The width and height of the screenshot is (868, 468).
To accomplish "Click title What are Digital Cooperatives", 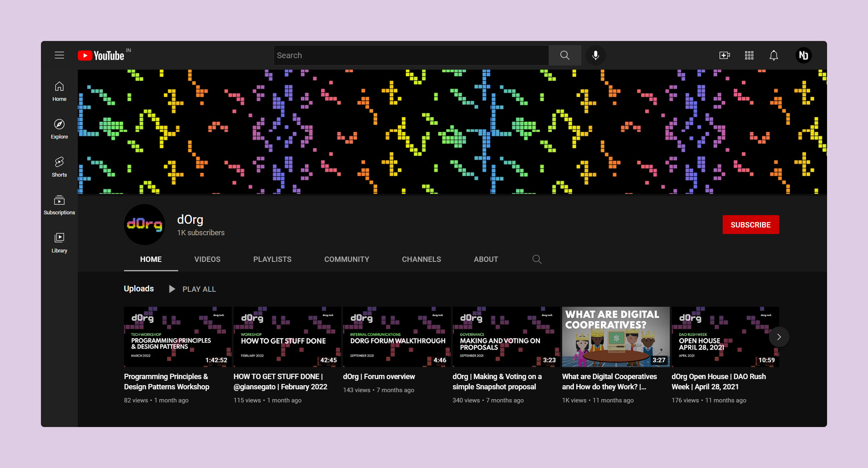I will [610, 382].
